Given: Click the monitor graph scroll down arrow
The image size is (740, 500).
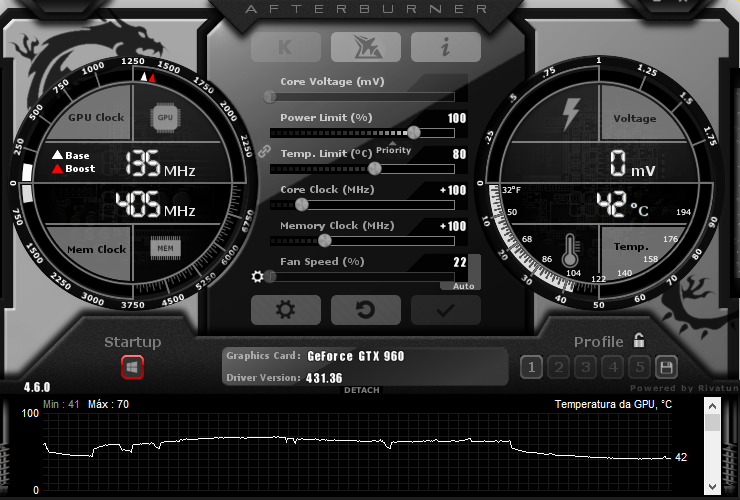Looking at the screenshot, I should [x=712, y=486].
